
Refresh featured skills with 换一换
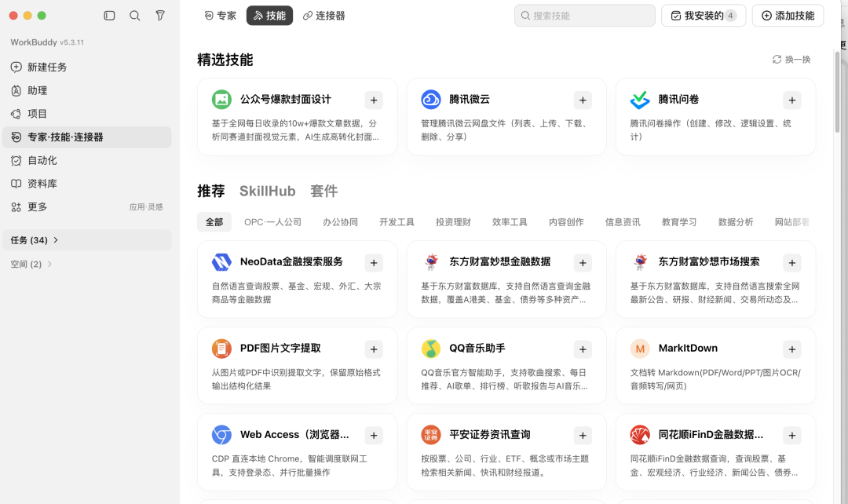pyautogui.click(x=791, y=60)
